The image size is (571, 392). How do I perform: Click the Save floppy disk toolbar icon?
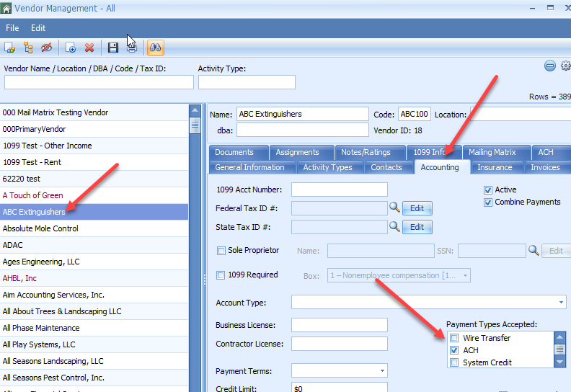112,48
